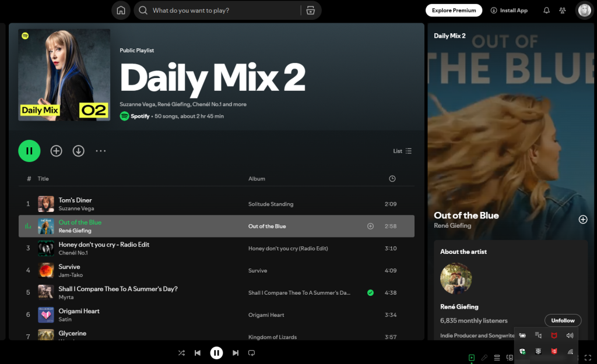Skip to previous track
Screen dimensions: 597x364
point(198,353)
